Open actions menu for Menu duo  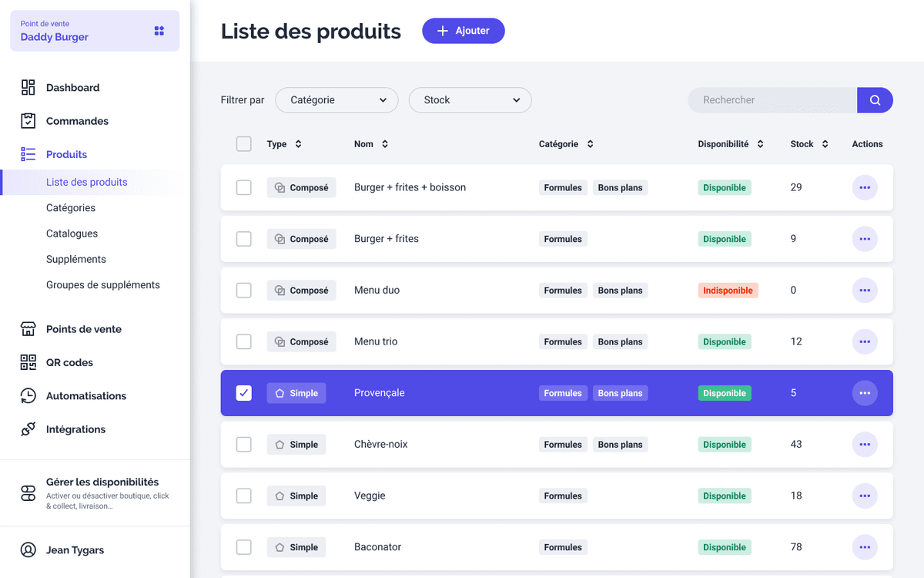tap(864, 291)
